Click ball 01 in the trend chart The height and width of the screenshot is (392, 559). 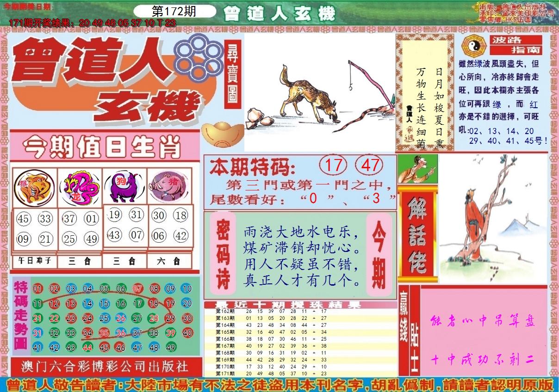[37, 289]
